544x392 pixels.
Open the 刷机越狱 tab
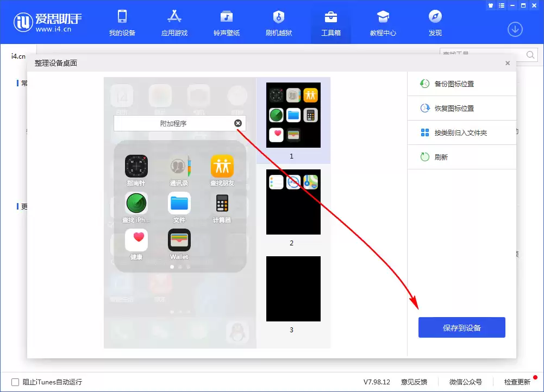coord(279,23)
